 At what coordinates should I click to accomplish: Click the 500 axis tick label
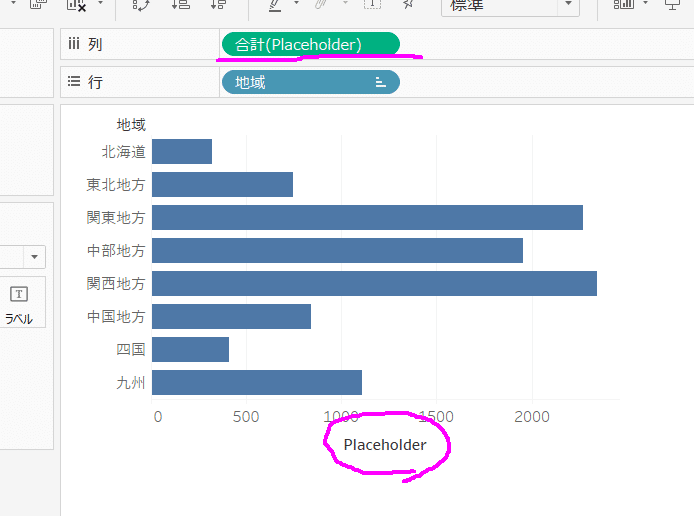click(x=246, y=417)
